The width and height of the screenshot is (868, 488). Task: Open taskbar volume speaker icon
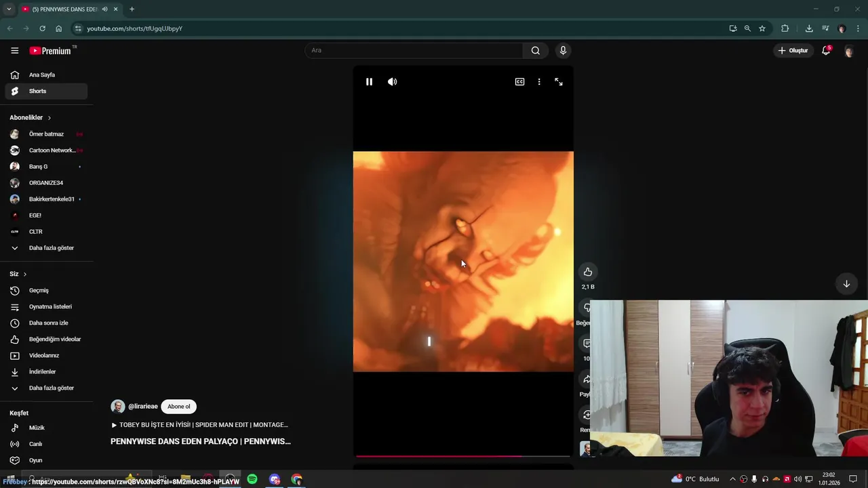[798, 479]
